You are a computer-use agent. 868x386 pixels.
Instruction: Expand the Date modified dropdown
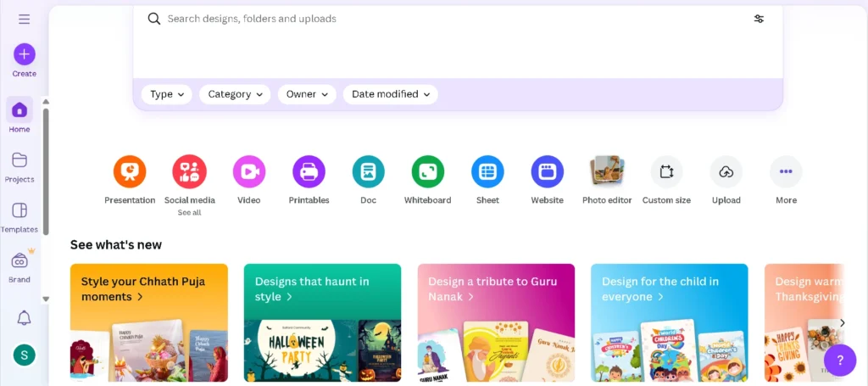[390, 94]
